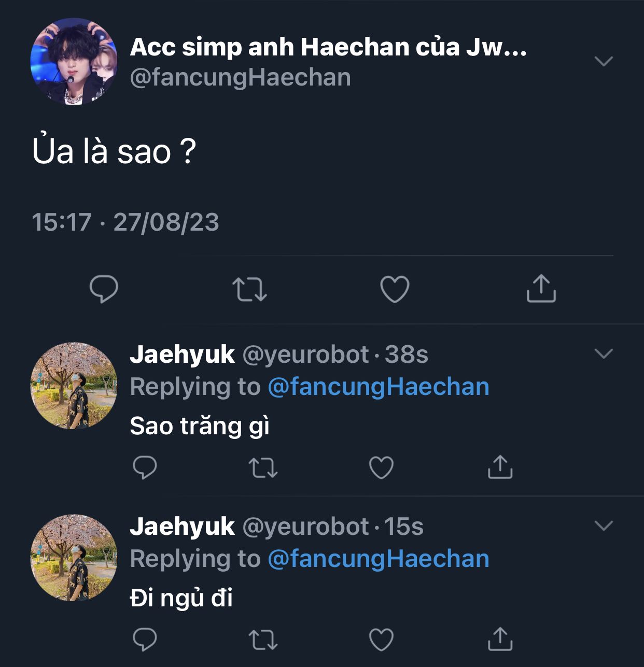
Task: Share the "Đi ngủ đi" reply
Action: coord(500,638)
